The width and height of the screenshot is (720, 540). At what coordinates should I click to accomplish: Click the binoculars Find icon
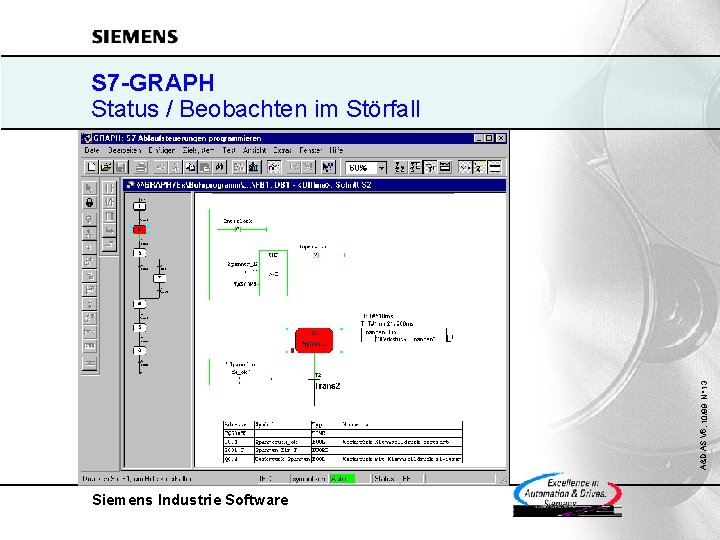coord(219,167)
